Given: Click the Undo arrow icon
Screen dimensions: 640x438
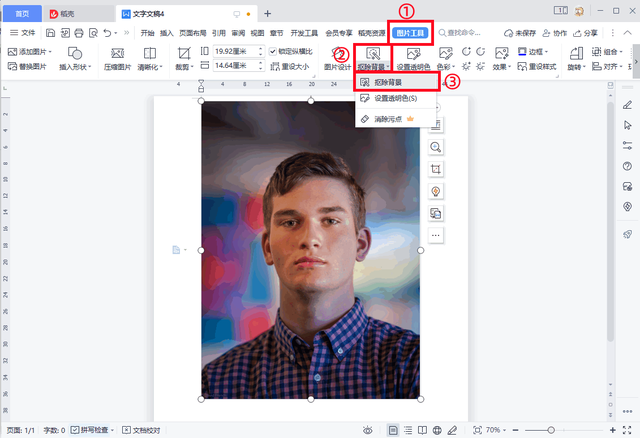Looking at the screenshot, I should (107, 33).
